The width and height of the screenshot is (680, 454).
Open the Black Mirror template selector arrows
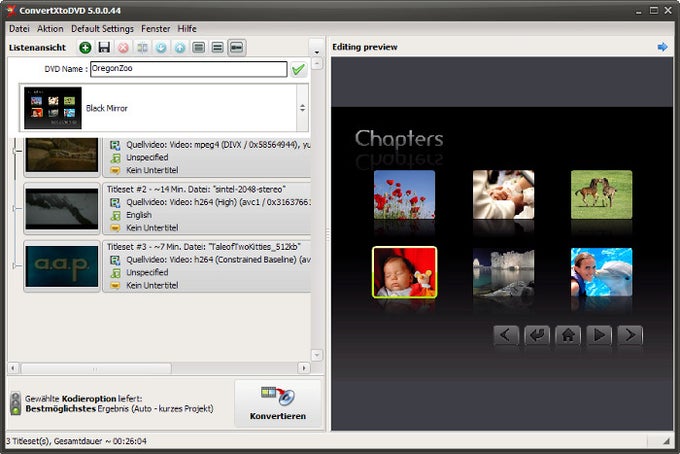pyautogui.click(x=302, y=108)
